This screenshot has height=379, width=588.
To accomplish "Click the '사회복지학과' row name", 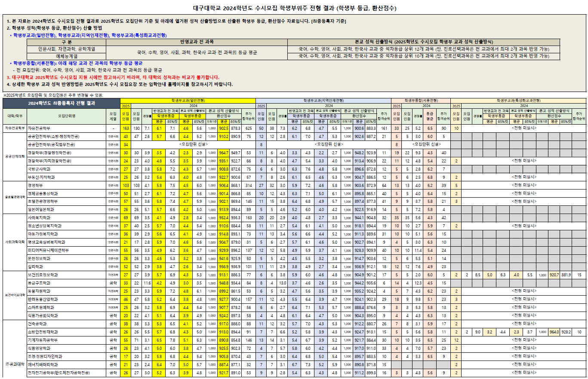I will tap(66, 217).
